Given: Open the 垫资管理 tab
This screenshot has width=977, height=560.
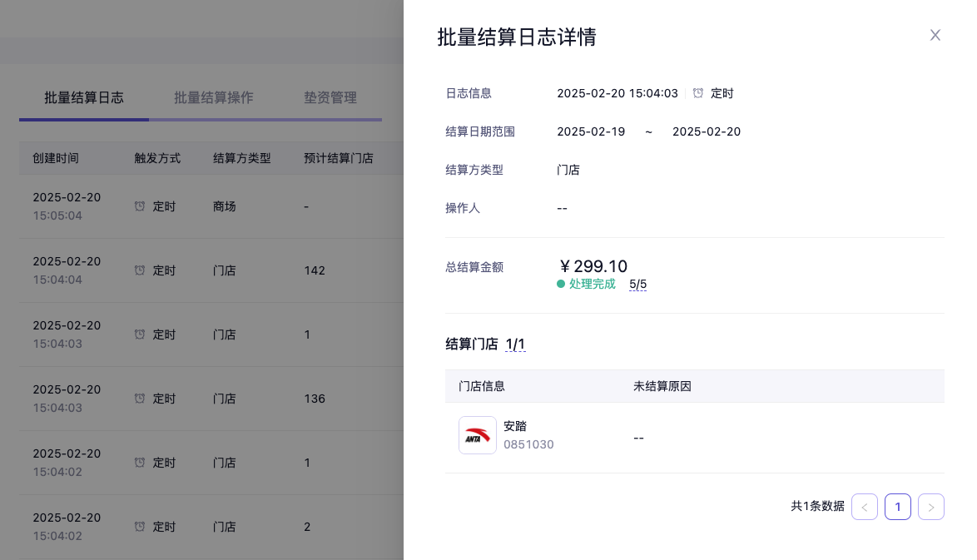Looking at the screenshot, I should pos(330,98).
